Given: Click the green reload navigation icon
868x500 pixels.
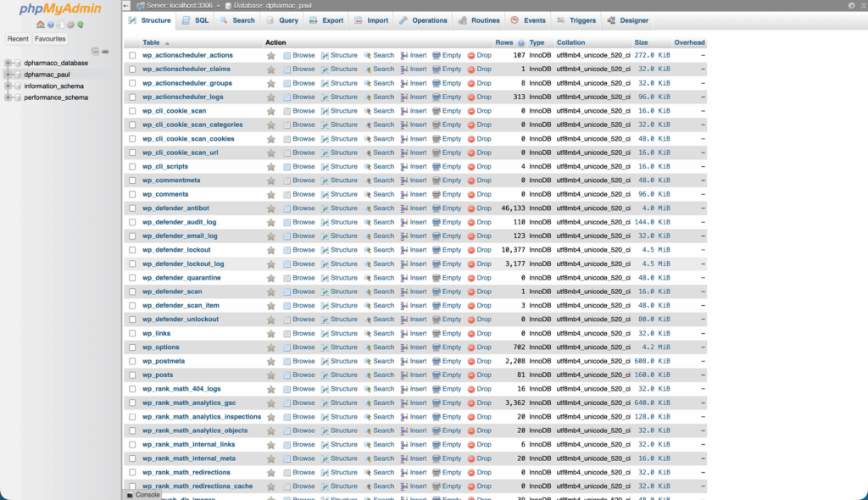Looking at the screenshot, I should tap(81, 25).
